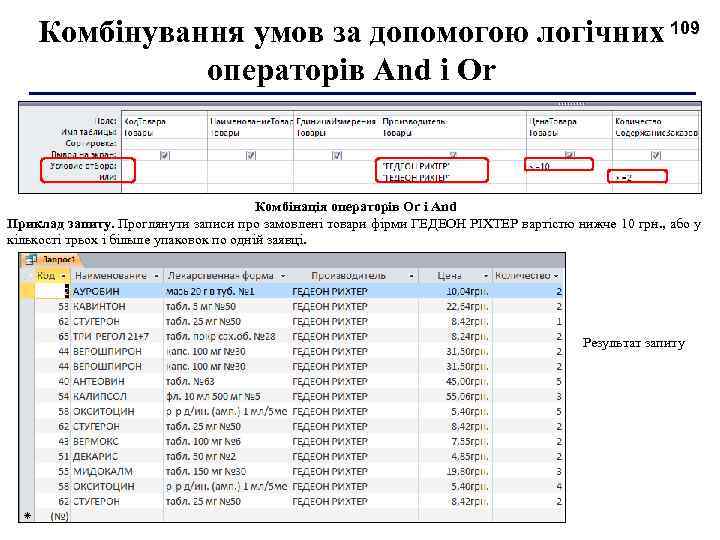Open the Цена column filter dropdown

485,276
